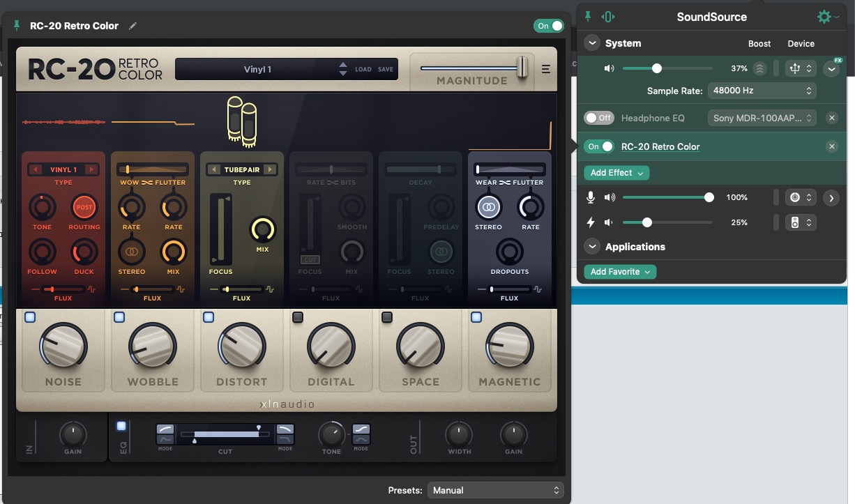Toggle the WOBBLE module enable checkbox
Viewport: 855px width, 504px height.
pyautogui.click(x=119, y=317)
